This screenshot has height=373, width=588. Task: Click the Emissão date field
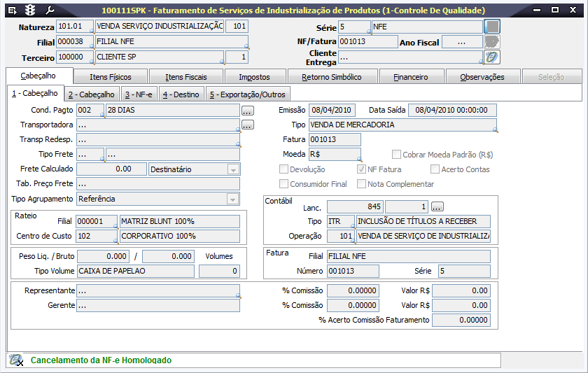click(332, 110)
